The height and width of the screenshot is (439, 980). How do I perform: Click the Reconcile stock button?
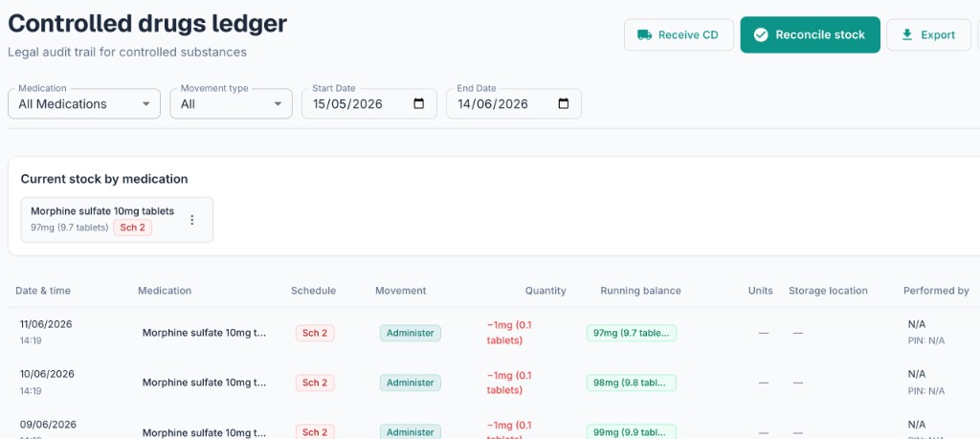(810, 35)
